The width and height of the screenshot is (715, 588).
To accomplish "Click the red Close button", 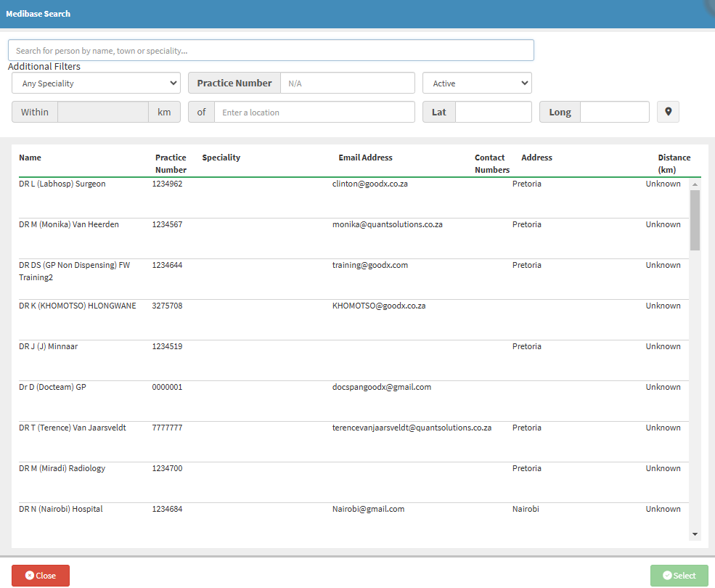I will tap(41, 576).
